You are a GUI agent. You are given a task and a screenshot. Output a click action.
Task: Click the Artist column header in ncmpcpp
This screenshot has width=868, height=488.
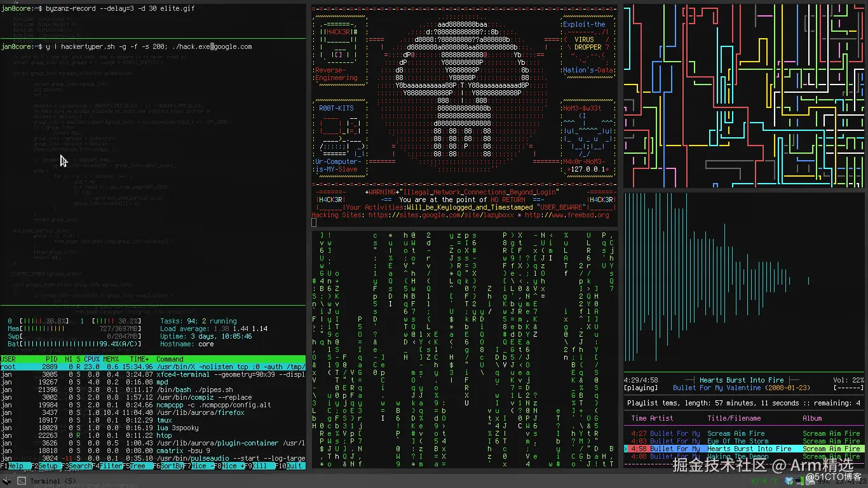point(661,418)
